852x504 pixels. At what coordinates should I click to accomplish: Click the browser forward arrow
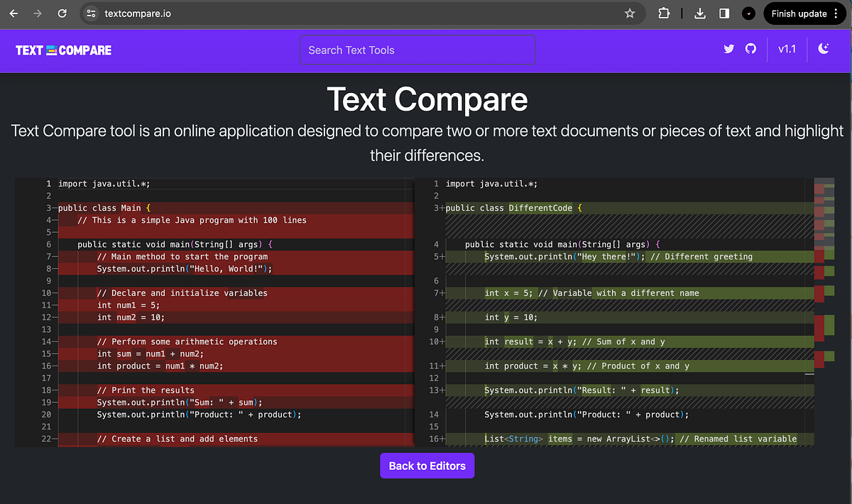36,13
